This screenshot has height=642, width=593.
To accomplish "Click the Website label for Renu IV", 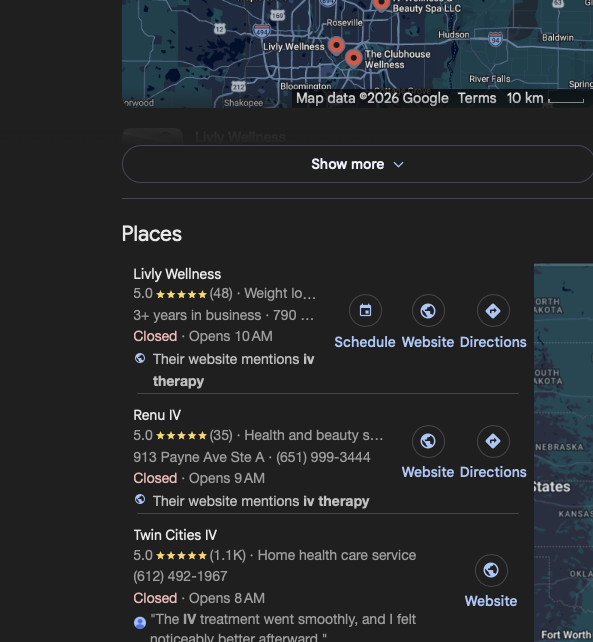I will click(428, 472).
